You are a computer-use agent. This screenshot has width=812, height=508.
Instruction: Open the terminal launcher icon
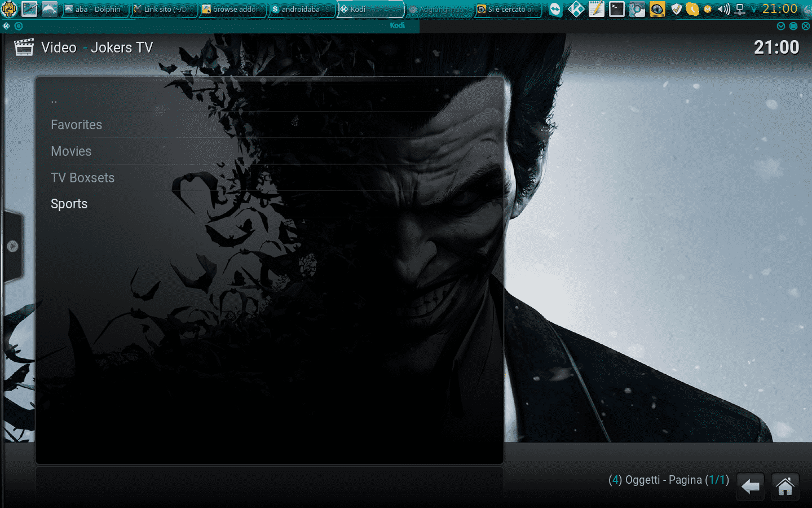[x=616, y=9]
